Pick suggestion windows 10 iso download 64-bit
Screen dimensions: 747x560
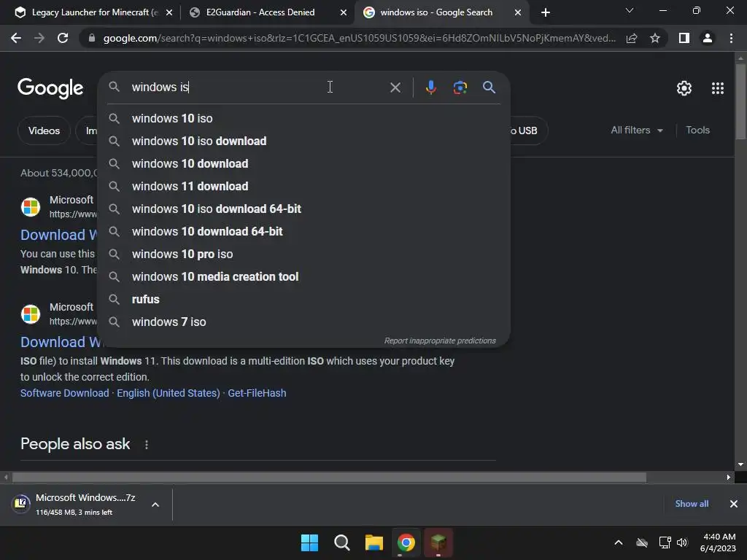[x=303, y=209]
